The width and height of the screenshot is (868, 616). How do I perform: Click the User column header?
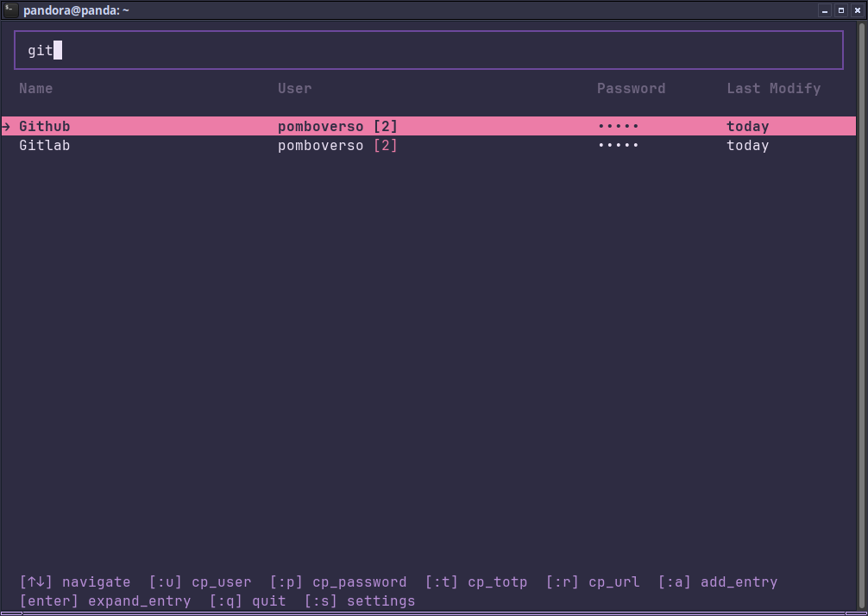pyautogui.click(x=294, y=89)
